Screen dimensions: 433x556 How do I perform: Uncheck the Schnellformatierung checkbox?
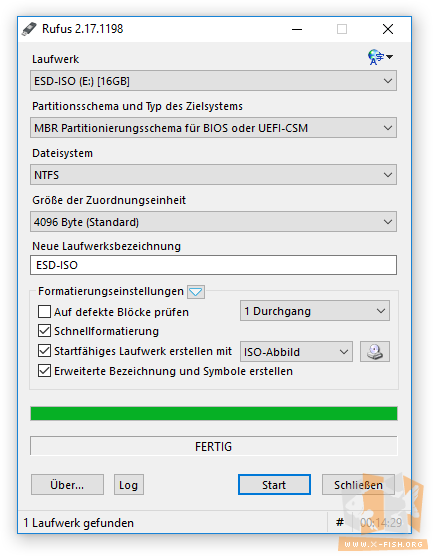[44, 331]
